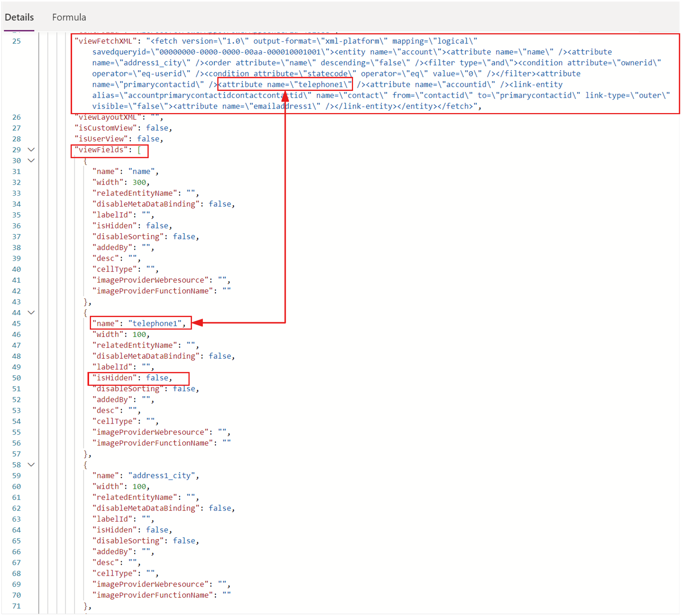The image size is (682, 616).
Task: Click the "name": "telephone1" line
Action: click(139, 324)
